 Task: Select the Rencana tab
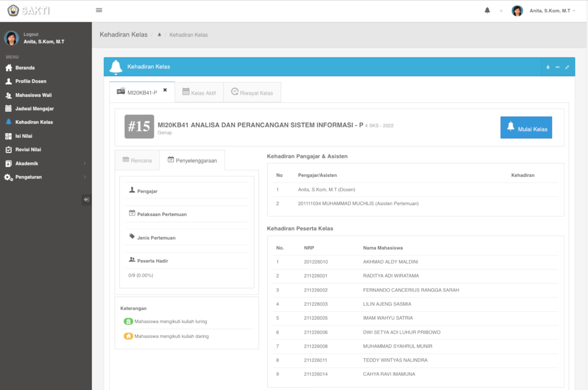pos(137,160)
